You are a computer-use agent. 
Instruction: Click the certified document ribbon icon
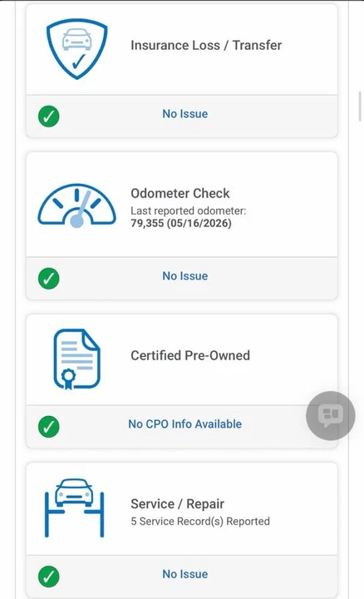76,359
